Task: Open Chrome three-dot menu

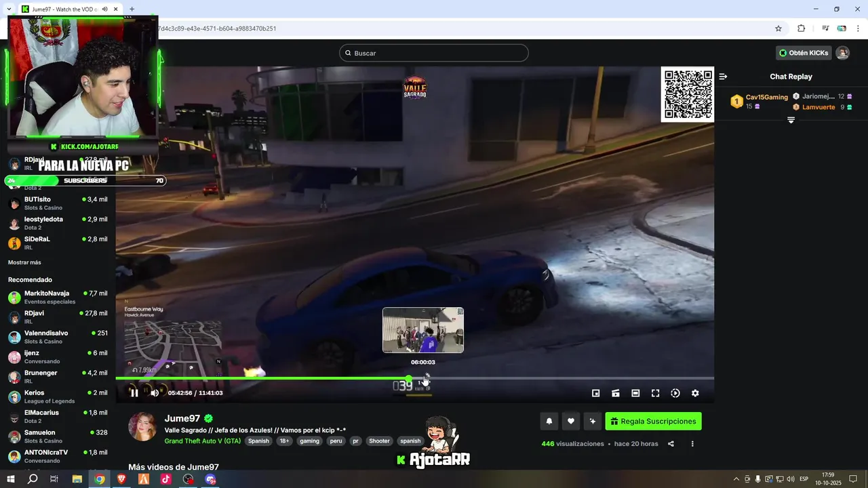Action: pos(859,28)
